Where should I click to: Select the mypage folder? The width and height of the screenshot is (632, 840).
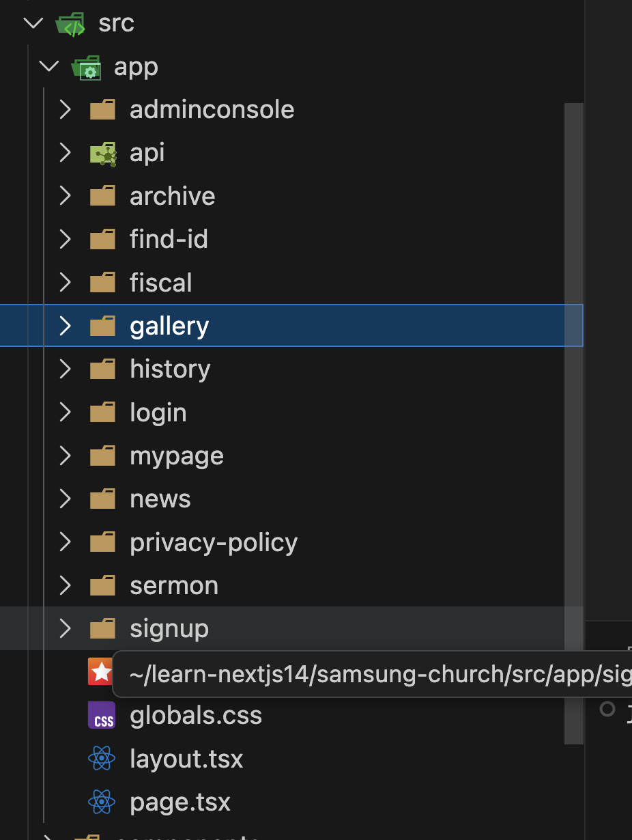tap(177, 456)
